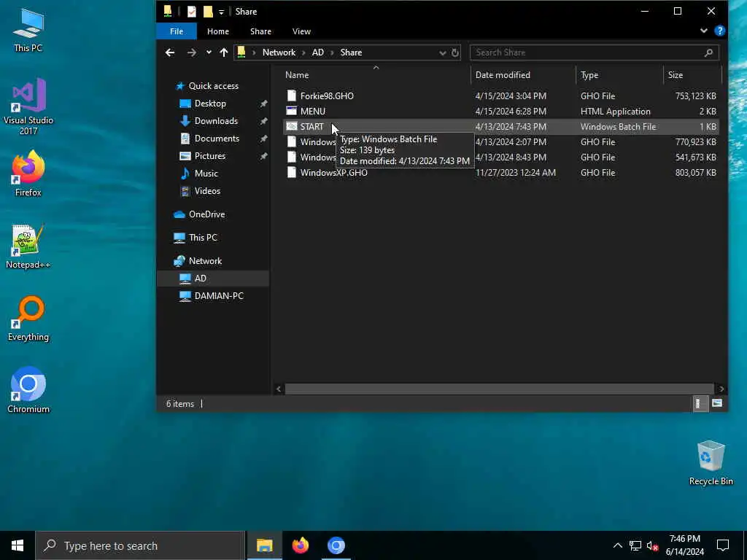
Task: Switch to the Home ribbon tab
Action: (x=218, y=31)
